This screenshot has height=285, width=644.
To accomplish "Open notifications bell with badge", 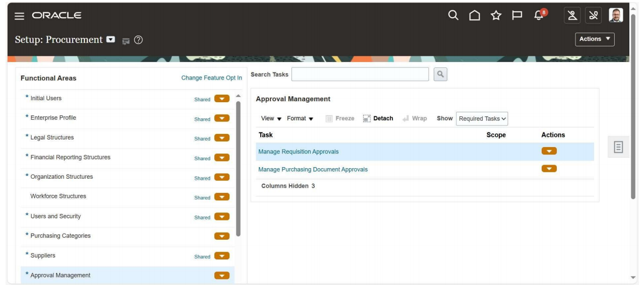I will coord(540,15).
